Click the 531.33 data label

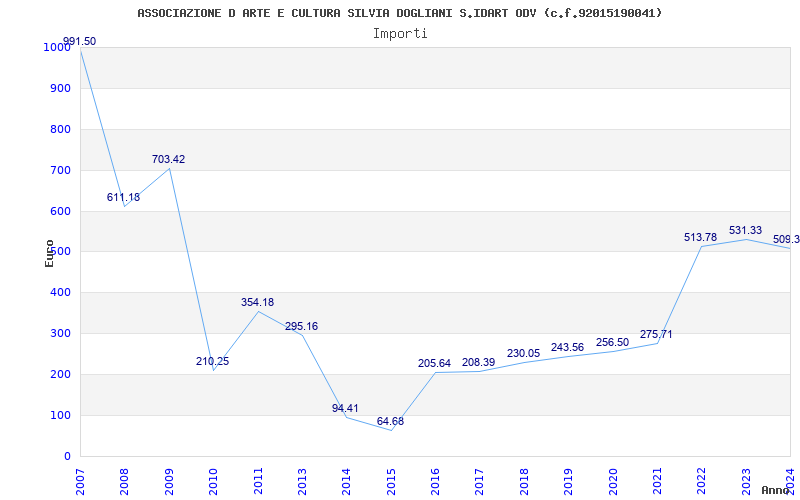point(745,230)
